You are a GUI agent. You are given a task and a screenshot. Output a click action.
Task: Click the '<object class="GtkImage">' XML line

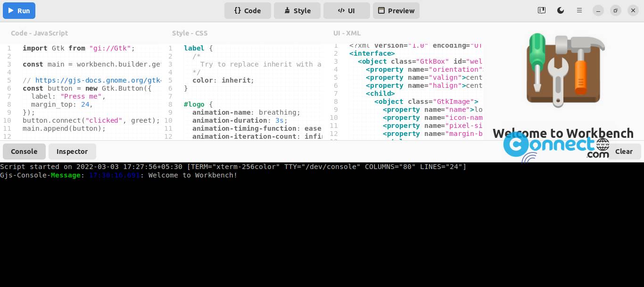click(x=427, y=101)
